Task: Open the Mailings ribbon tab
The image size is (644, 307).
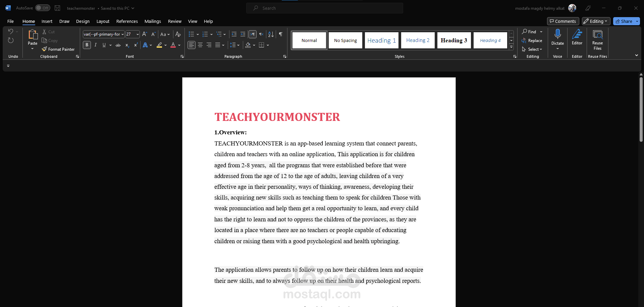Action: click(x=153, y=21)
